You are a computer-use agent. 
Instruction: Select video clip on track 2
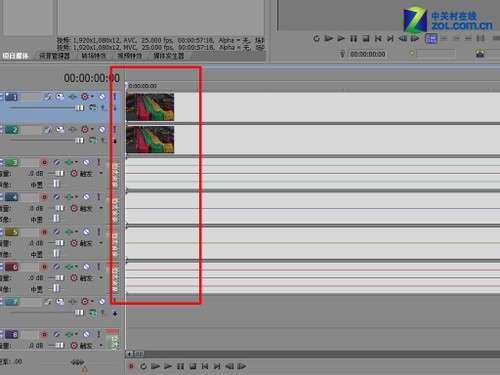[x=150, y=140]
